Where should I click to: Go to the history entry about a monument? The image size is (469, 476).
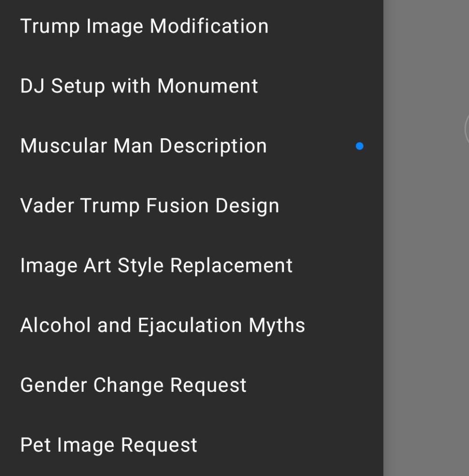point(191,86)
